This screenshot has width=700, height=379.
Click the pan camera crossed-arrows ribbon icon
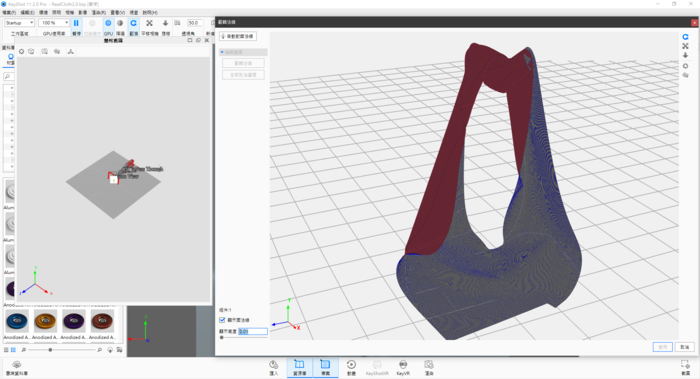coord(150,23)
